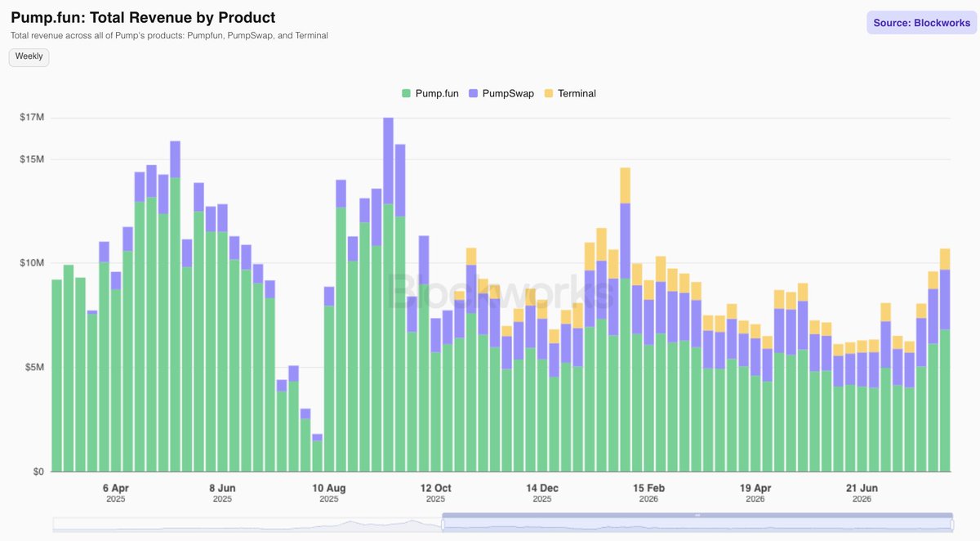Click the subtitle about Pump's products
980x541 pixels.
pyautogui.click(x=169, y=36)
